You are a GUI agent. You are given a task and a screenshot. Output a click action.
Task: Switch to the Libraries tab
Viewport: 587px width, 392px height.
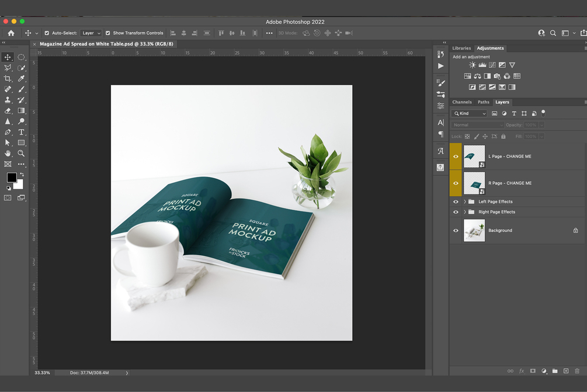(461, 48)
